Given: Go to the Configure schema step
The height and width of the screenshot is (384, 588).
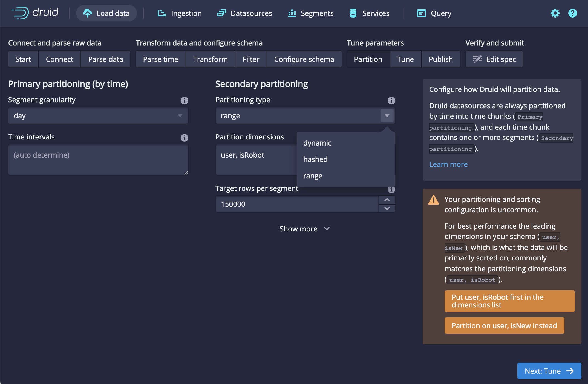Looking at the screenshot, I should 304,59.
